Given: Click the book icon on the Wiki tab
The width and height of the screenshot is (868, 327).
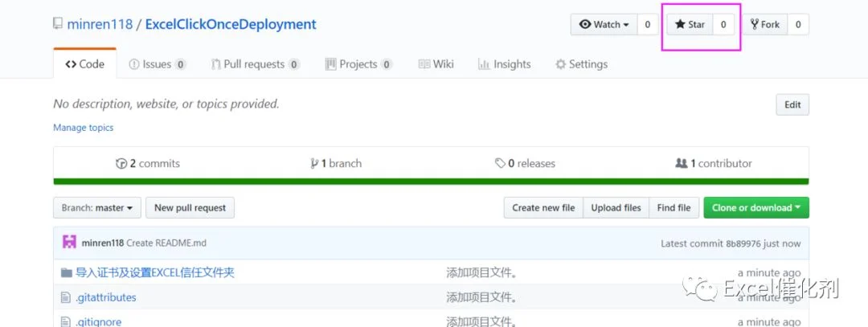Looking at the screenshot, I should pos(424,64).
